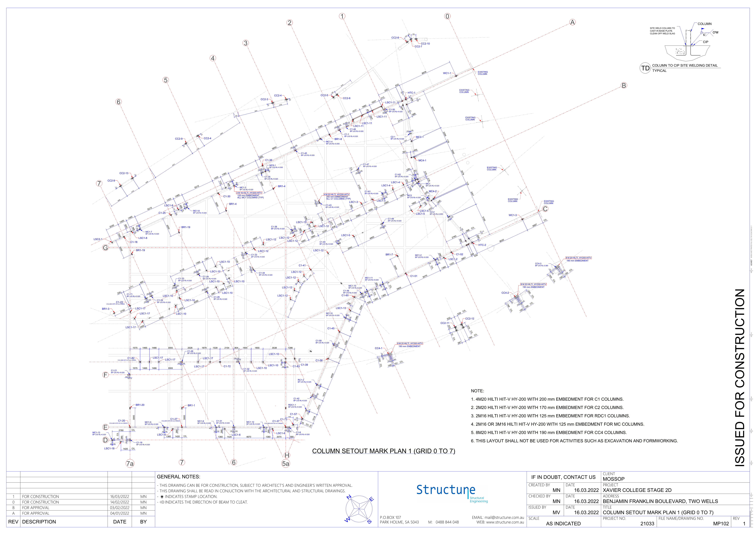Viewport: 756px width, 535px height.
Task: Pick grid bubble D
Action: point(105,440)
